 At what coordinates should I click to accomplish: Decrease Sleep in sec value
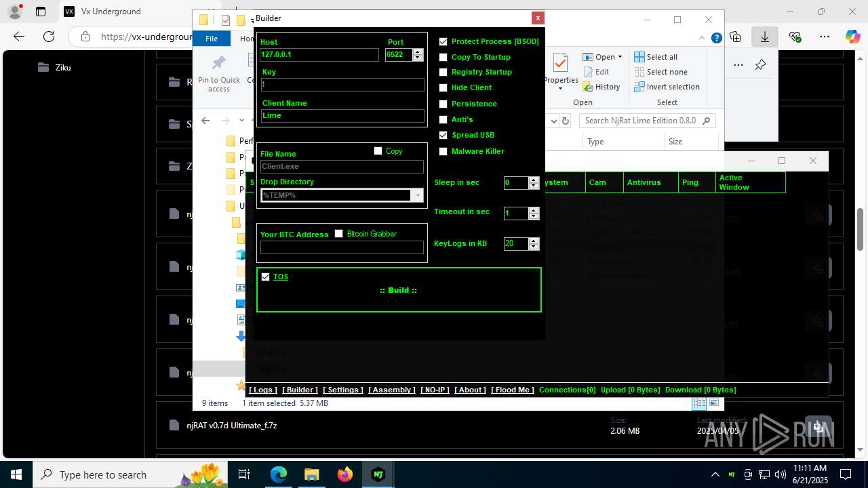[x=534, y=186]
